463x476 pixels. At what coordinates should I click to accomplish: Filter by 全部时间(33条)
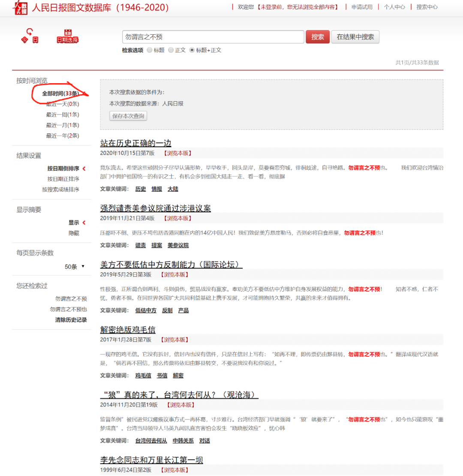point(60,93)
